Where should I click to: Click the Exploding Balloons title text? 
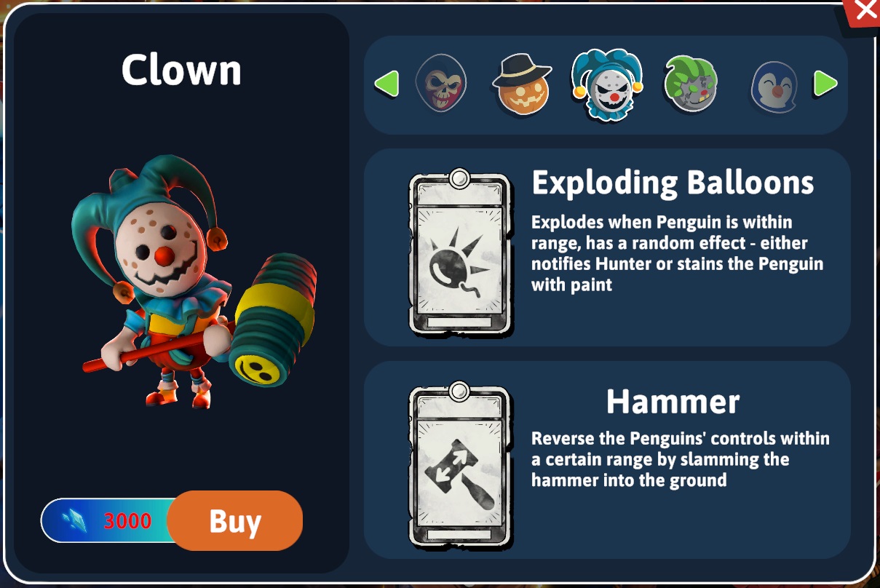pyautogui.click(x=673, y=182)
